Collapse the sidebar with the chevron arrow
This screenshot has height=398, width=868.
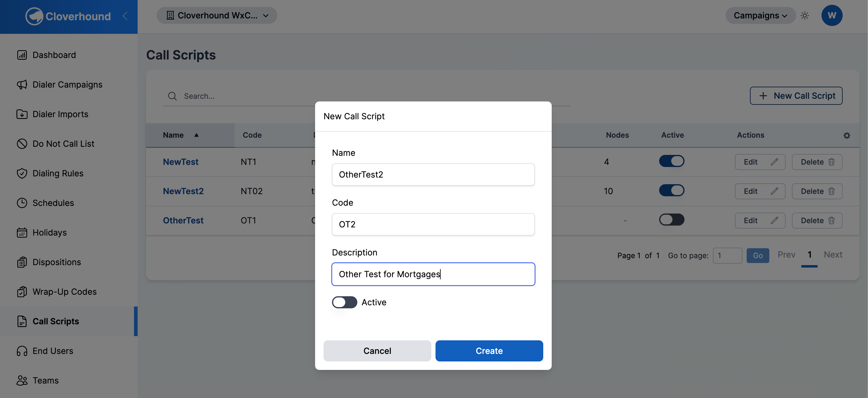pos(125,16)
